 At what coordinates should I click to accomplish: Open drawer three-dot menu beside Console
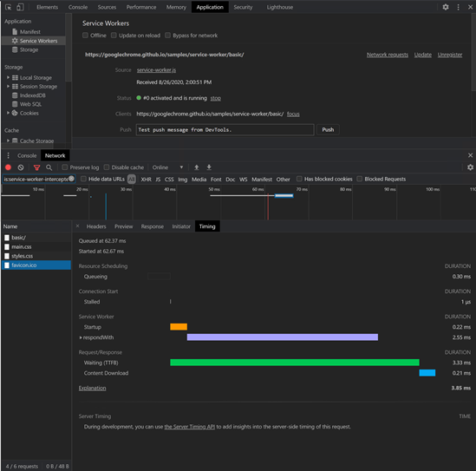click(x=8, y=155)
